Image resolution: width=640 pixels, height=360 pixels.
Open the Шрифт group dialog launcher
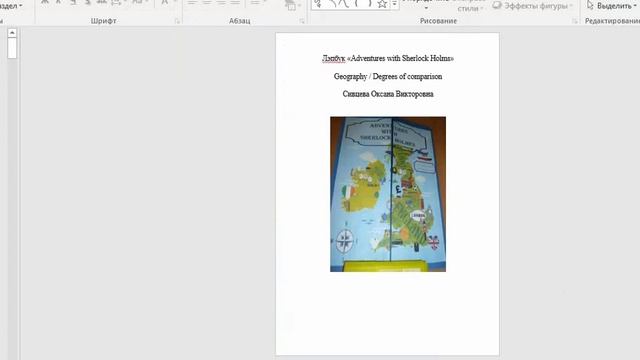coord(177,21)
